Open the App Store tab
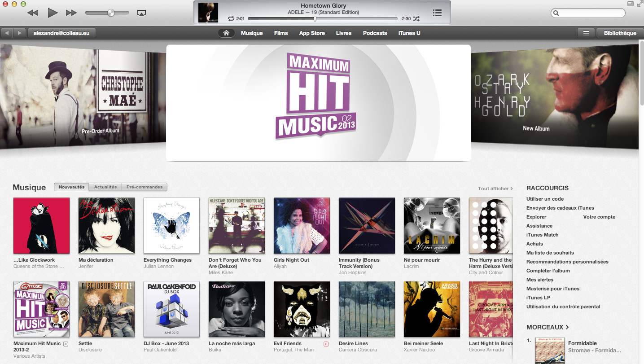 [312, 33]
